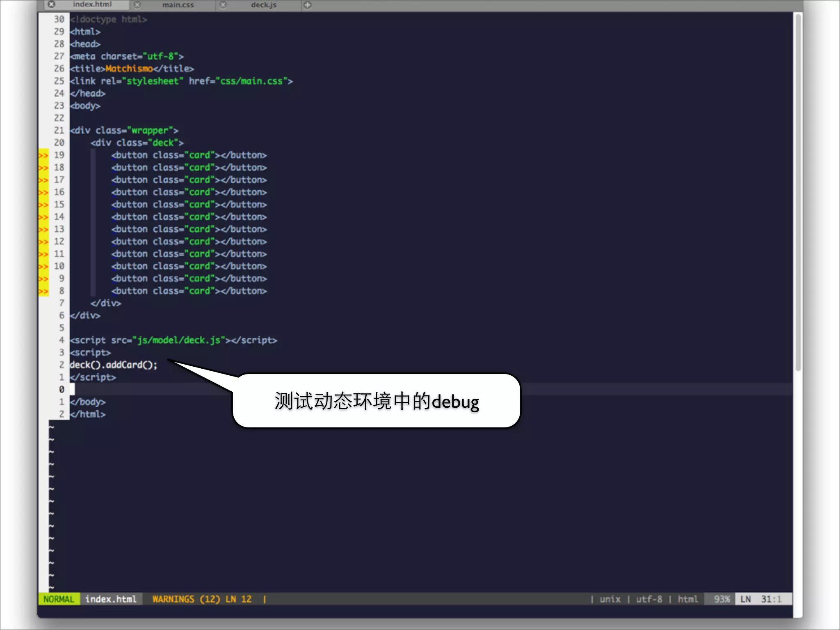Select the warning marker beside line 17
This screenshot has width=840, height=630.
tap(43, 180)
